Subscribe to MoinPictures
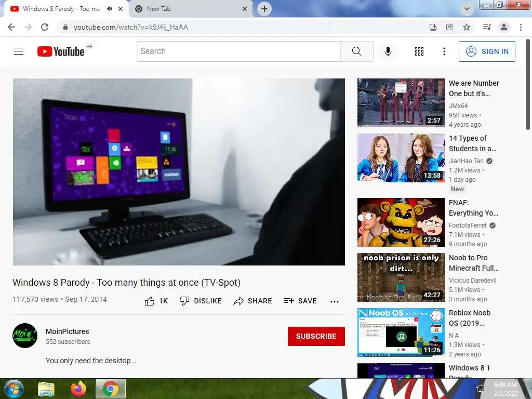The height and width of the screenshot is (399, 532). pos(316,336)
